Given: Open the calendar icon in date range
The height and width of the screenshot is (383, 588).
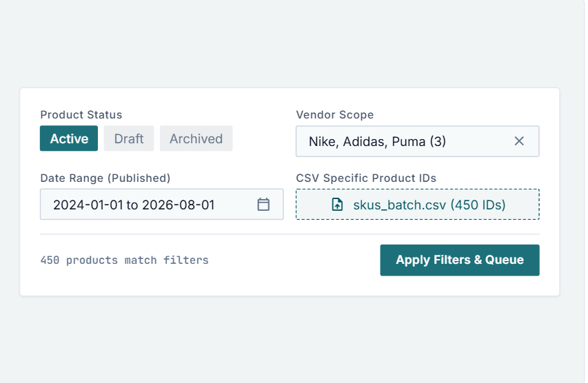Looking at the screenshot, I should 263,205.
